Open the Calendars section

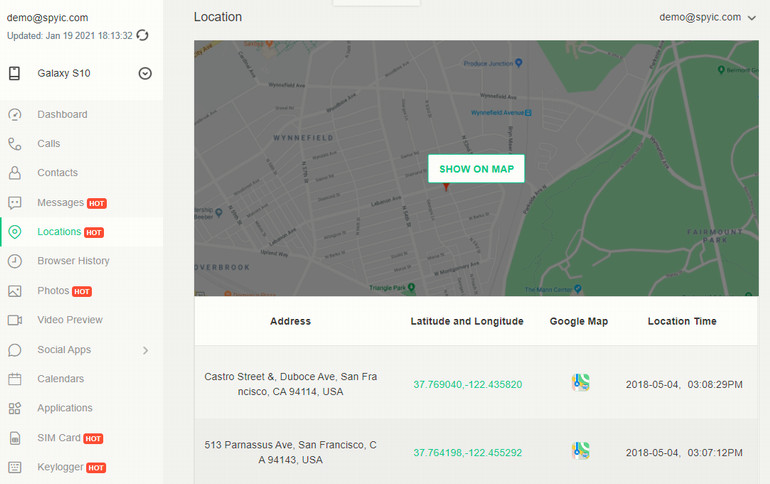pyautogui.click(x=60, y=379)
